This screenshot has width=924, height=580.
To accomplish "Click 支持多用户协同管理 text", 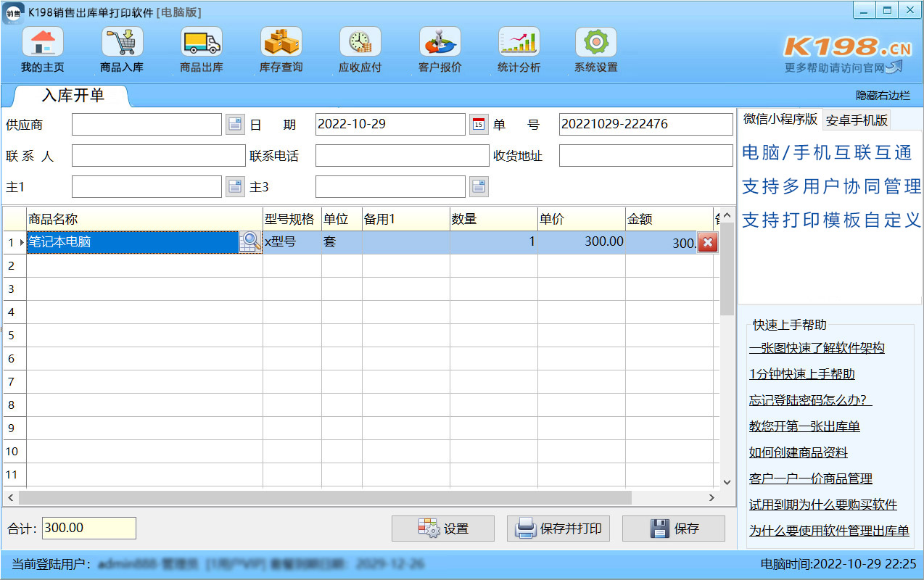I will tap(831, 186).
